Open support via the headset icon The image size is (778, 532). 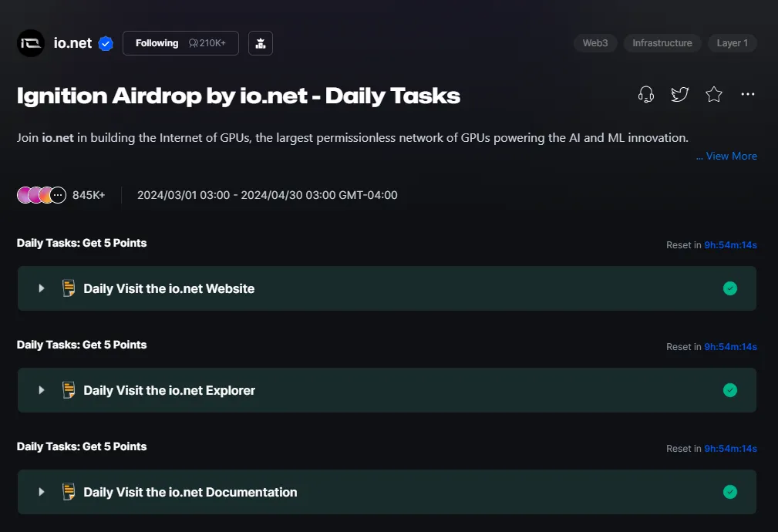646,94
